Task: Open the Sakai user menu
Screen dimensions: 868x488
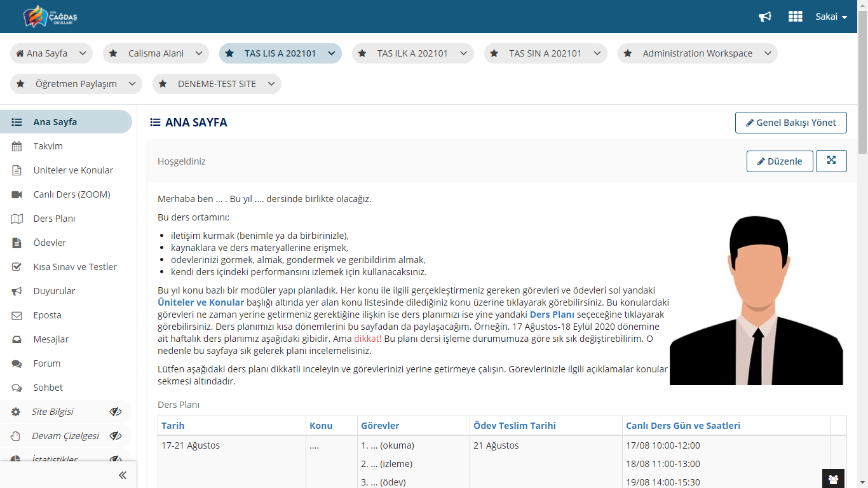Action: click(x=831, y=17)
